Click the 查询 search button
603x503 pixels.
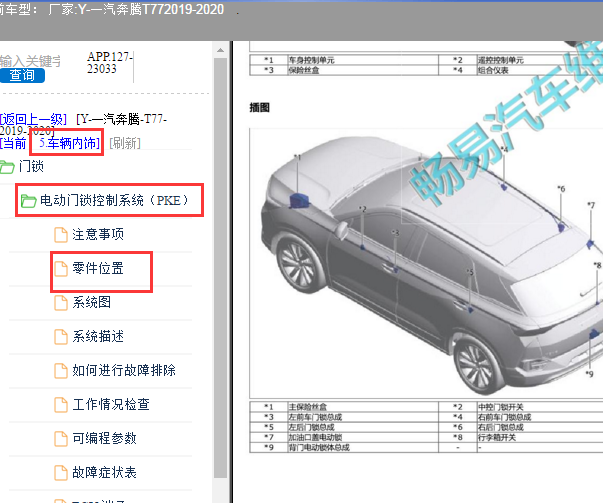[22, 75]
